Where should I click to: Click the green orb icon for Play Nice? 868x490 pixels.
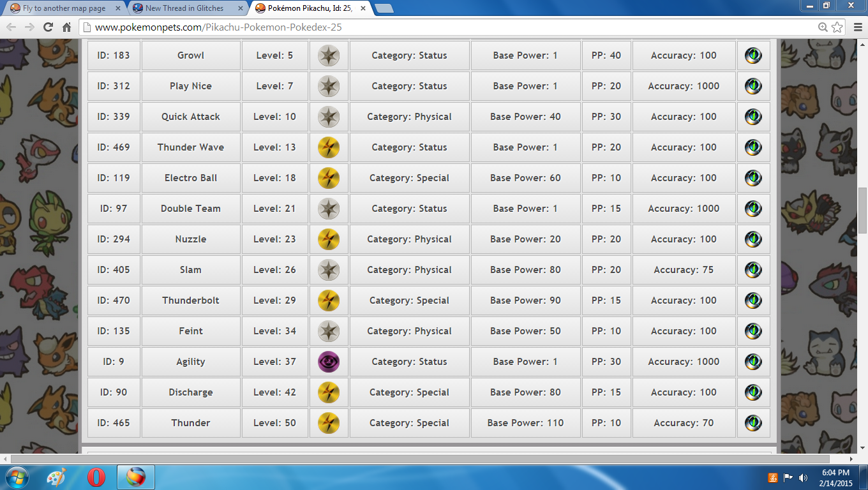pos(753,86)
